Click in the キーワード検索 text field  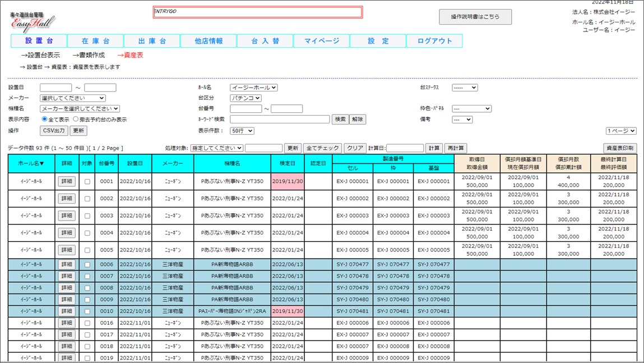coord(280,120)
